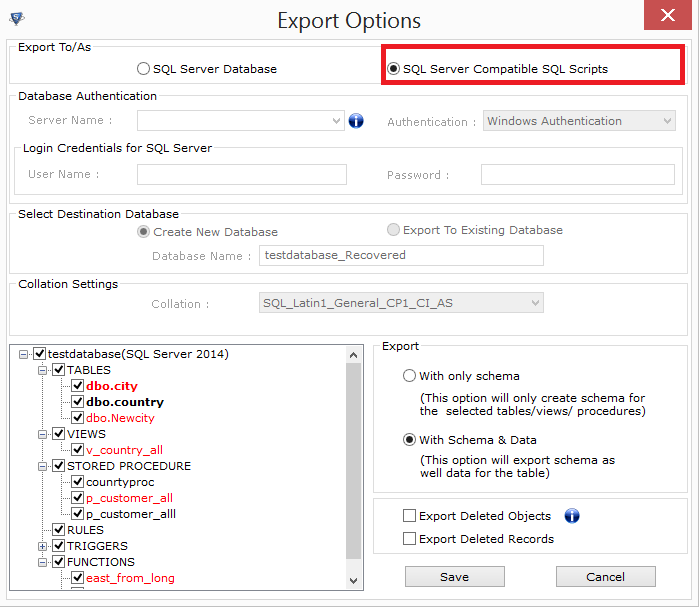Viewport: 699px width, 607px height.
Task: Open the Collation dropdown
Action: pyautogui.click(x=536, y=303)
